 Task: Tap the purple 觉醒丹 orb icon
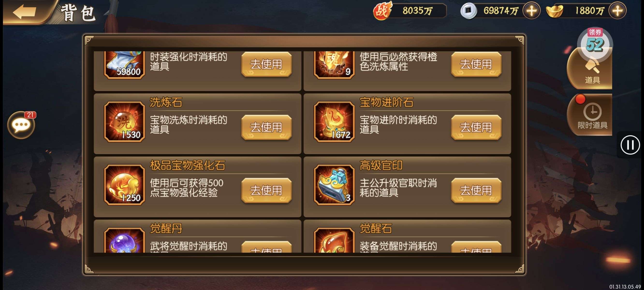tap(124, 240)
